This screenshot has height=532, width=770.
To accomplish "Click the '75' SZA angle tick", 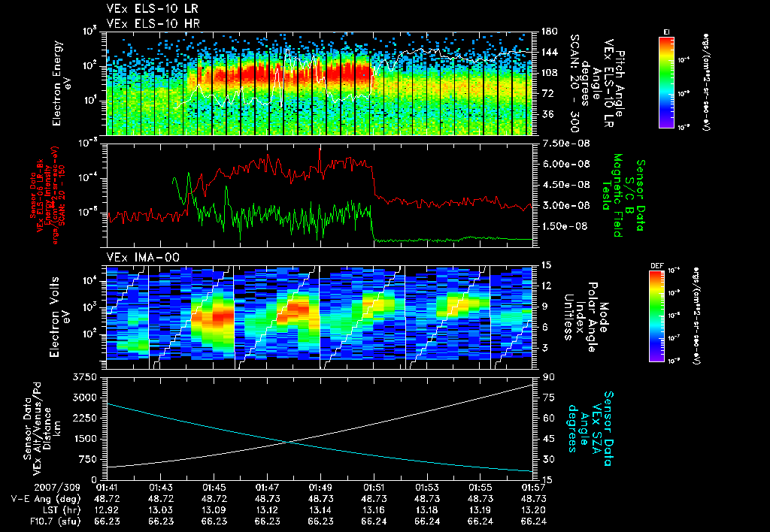I will pyautogui.click(x=548, y=397).
